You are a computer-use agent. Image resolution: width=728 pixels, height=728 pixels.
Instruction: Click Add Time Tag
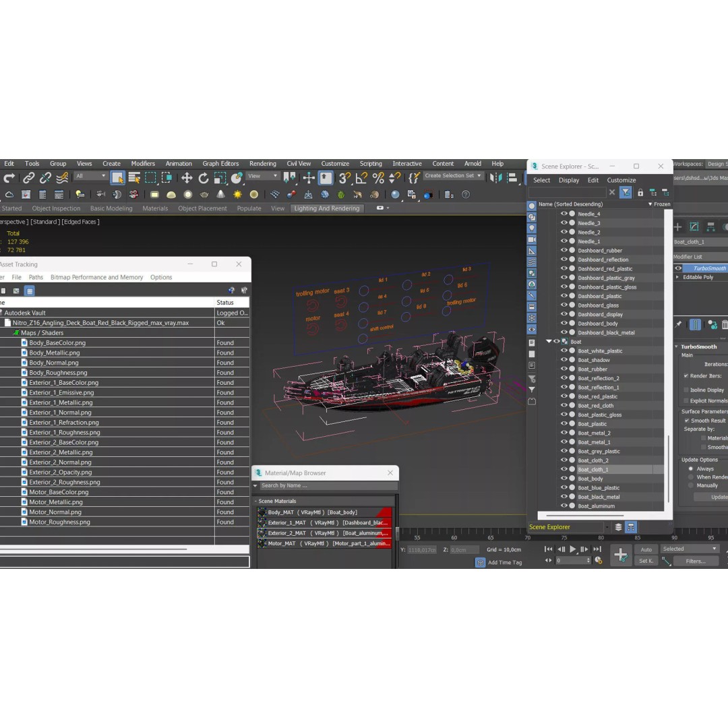click(x=504, y=562)
